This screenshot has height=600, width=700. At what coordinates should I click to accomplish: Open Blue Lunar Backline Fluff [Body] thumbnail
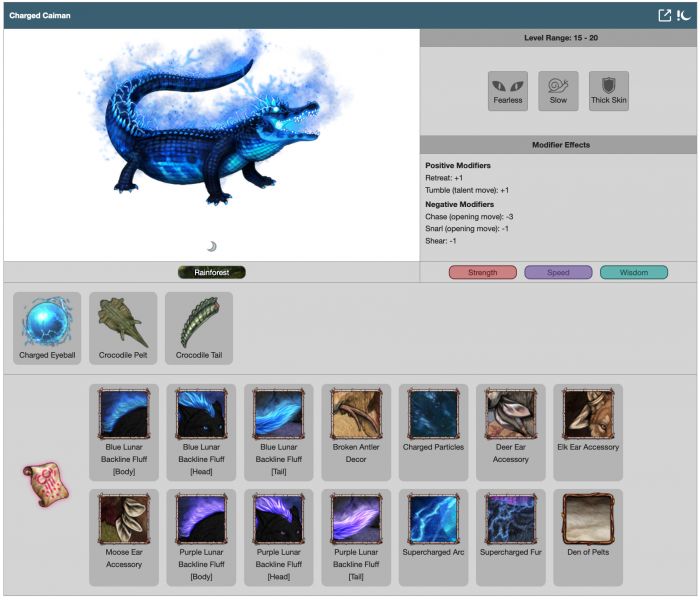pyautogui.click(x=124, y=414)
